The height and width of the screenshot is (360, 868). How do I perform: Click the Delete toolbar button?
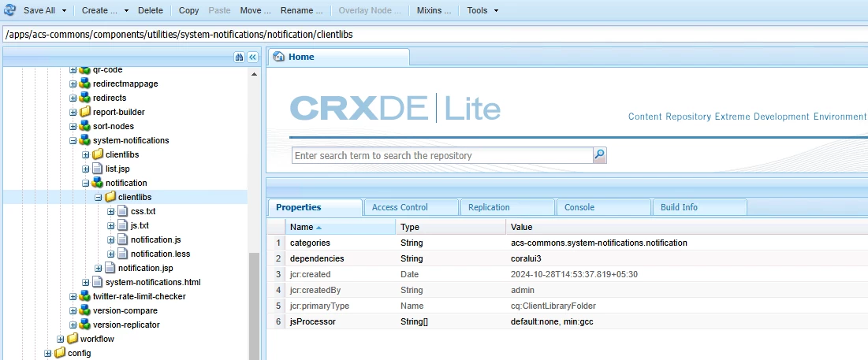[151, 10]
